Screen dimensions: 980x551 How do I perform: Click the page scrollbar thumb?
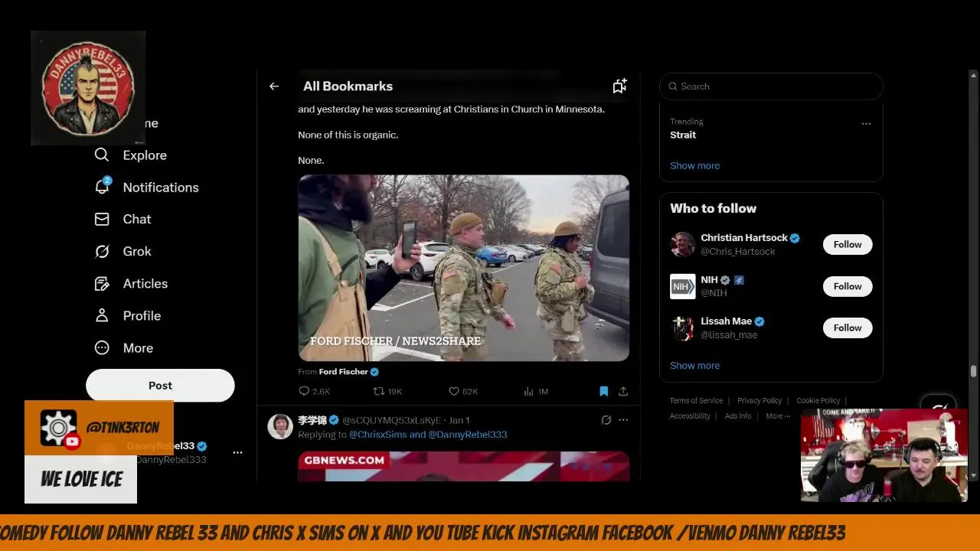[x=973, y=372]
